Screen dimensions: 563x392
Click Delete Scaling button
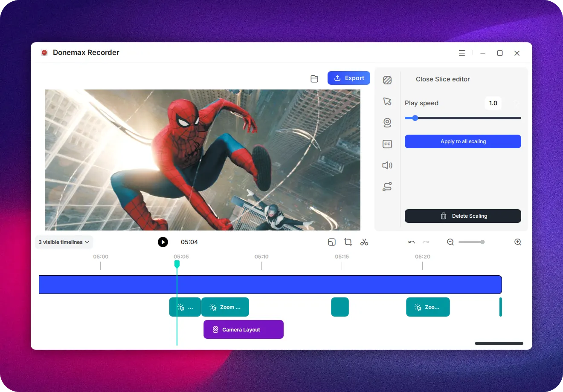pyautogui.click(x=463, y=216)
